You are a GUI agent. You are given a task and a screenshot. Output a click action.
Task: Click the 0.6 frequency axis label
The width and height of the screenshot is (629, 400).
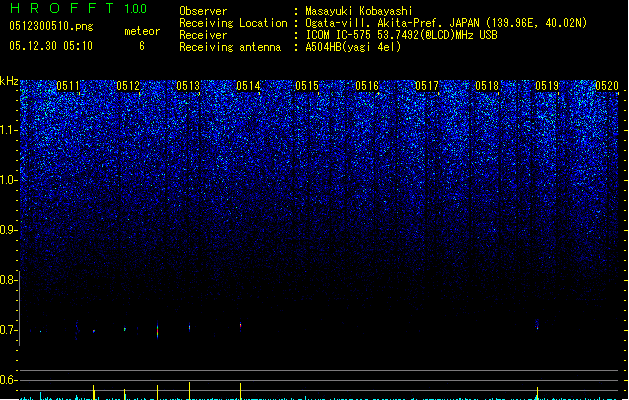[x=9, y=380]
